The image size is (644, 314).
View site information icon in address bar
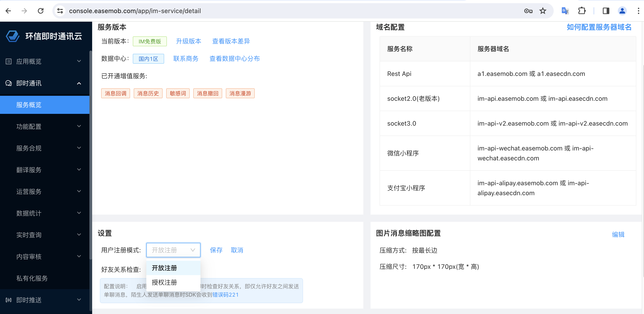tap(60, 11)
